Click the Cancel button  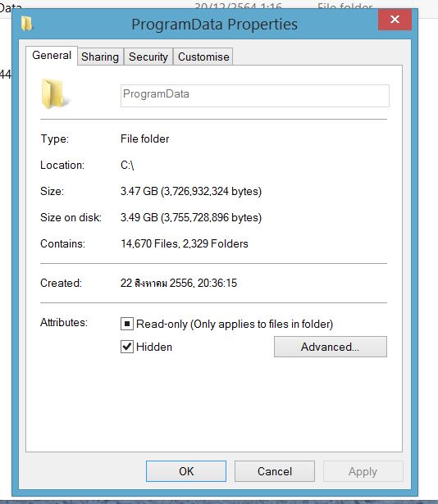tap(275, 471)
